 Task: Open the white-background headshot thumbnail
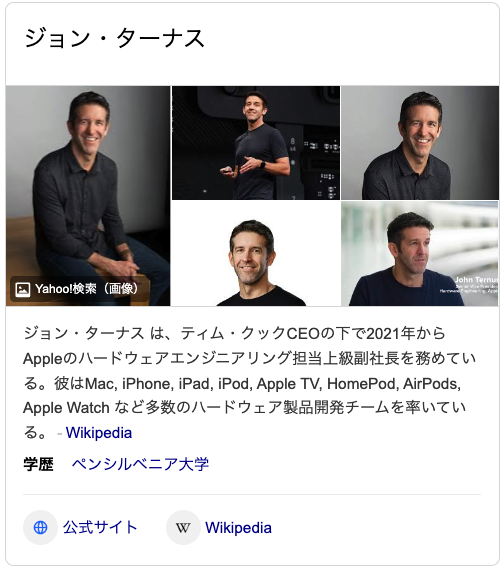point(256,254)
